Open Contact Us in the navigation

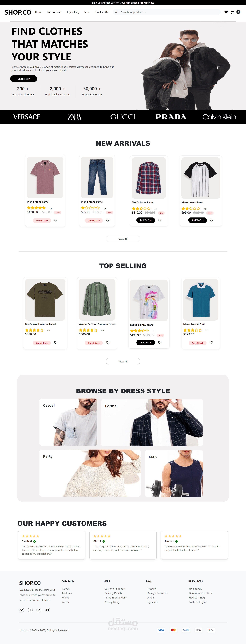102,12
